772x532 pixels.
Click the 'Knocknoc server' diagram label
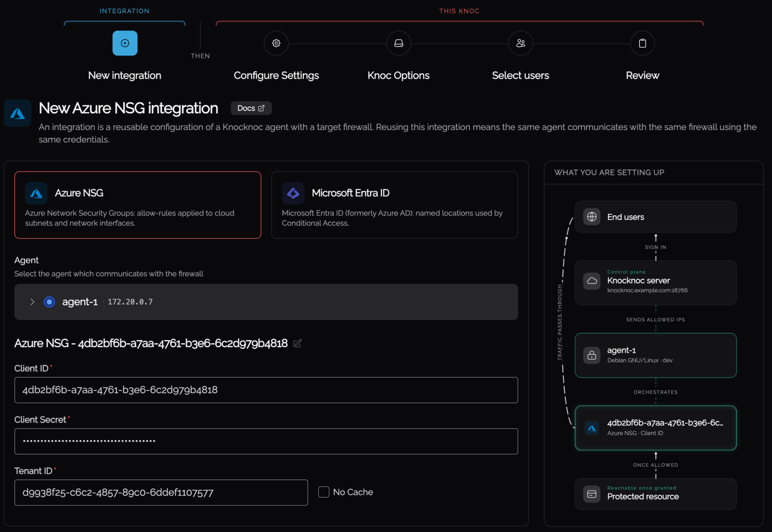click(638, 280)
